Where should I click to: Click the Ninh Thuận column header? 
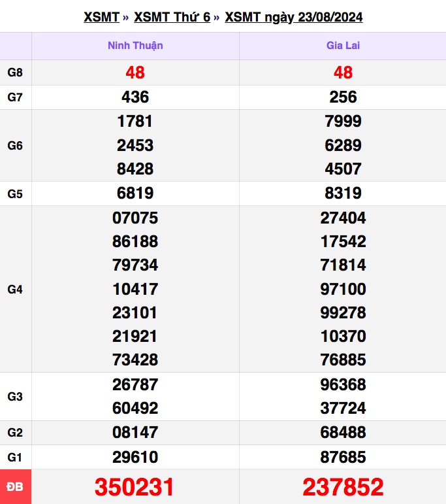tap(135, 46)
